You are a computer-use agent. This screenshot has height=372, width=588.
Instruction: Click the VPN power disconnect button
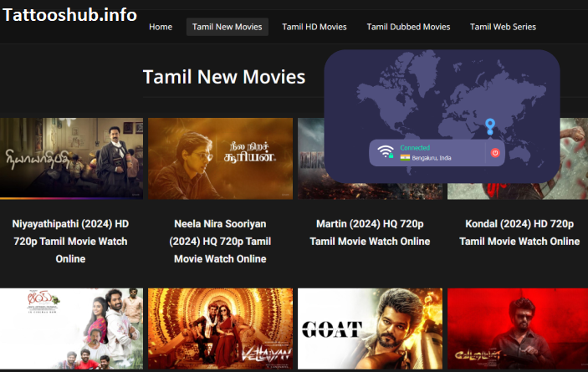[x=495, y=152]
